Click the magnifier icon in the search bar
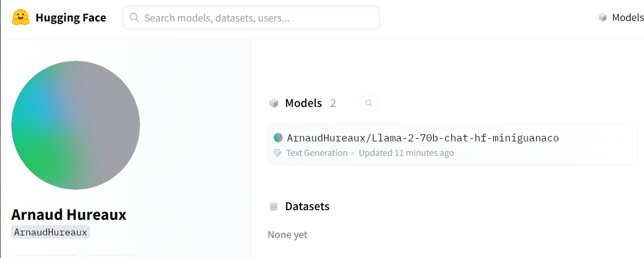This screenshot has width=644, height=258. click(135, 18)
